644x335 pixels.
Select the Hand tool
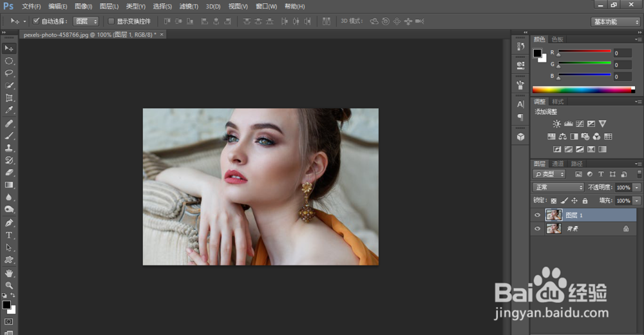[x=9, y=273]
